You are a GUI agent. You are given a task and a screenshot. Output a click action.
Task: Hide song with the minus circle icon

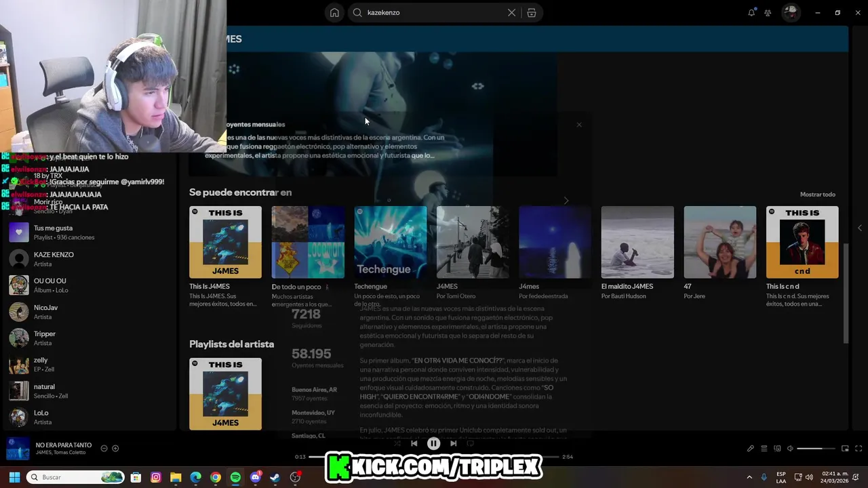click(104, 448)
